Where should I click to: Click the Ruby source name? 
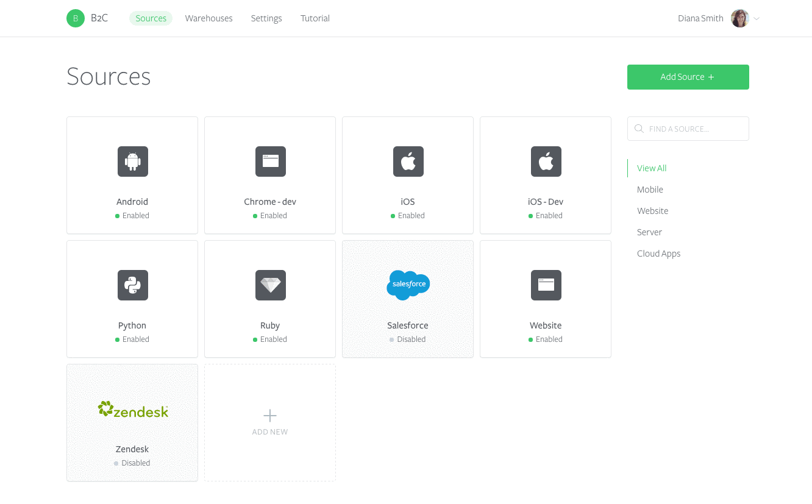[270, 325]
